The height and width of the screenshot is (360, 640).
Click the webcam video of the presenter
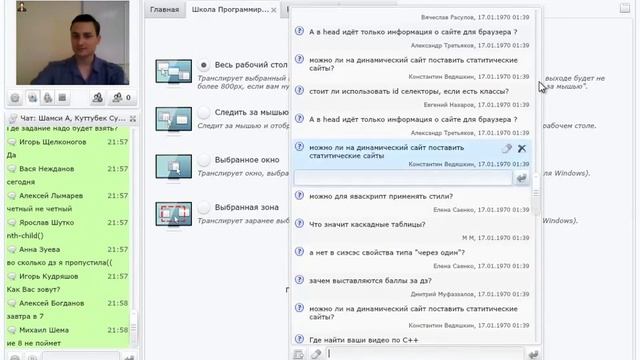[x=73, y=42]
